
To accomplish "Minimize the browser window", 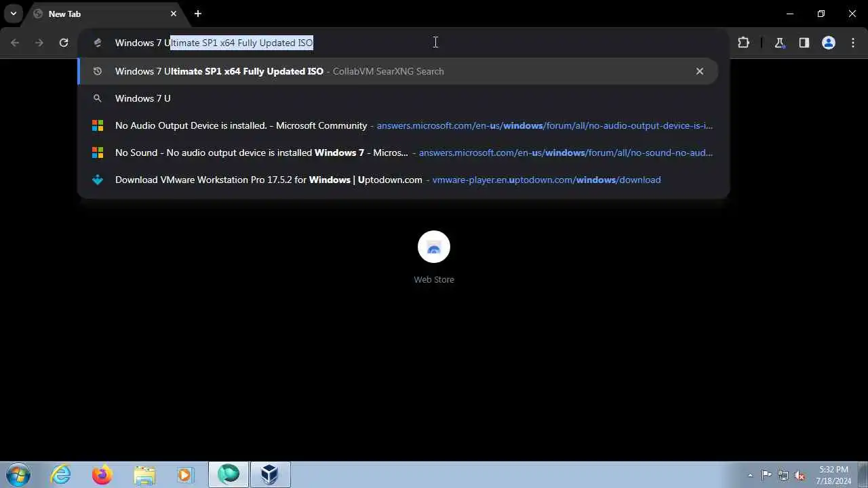I will [789, 14].
